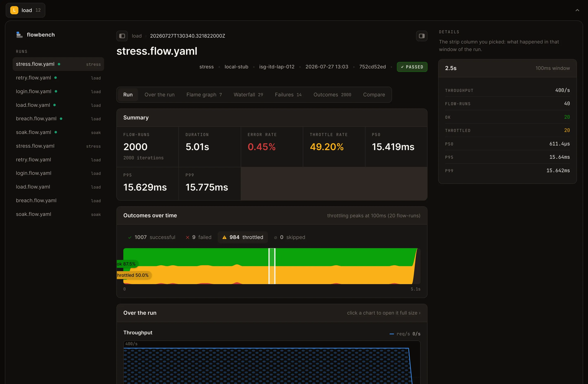
Task: Click the red X icon beside failed
Action: coord(187,238)
